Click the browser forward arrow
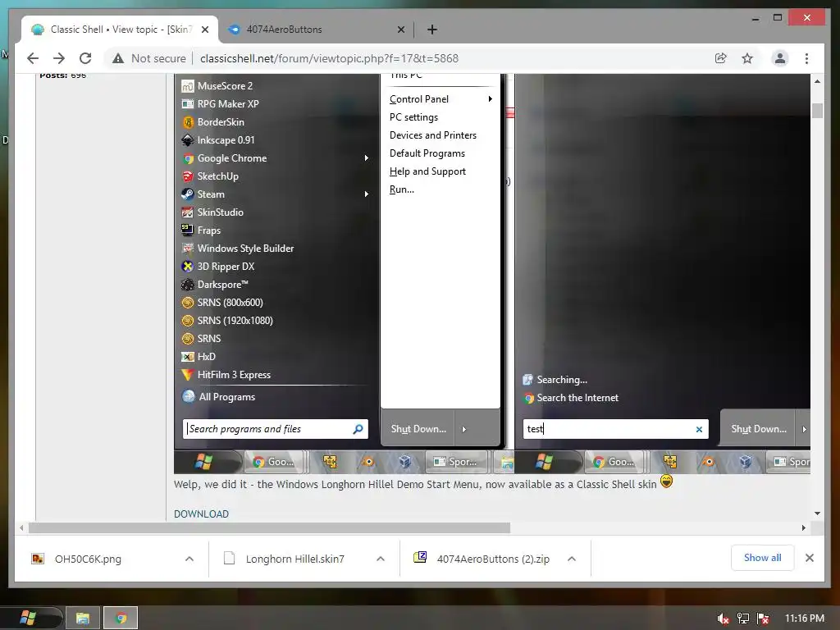The image size is (840, 630). (59, 58)
